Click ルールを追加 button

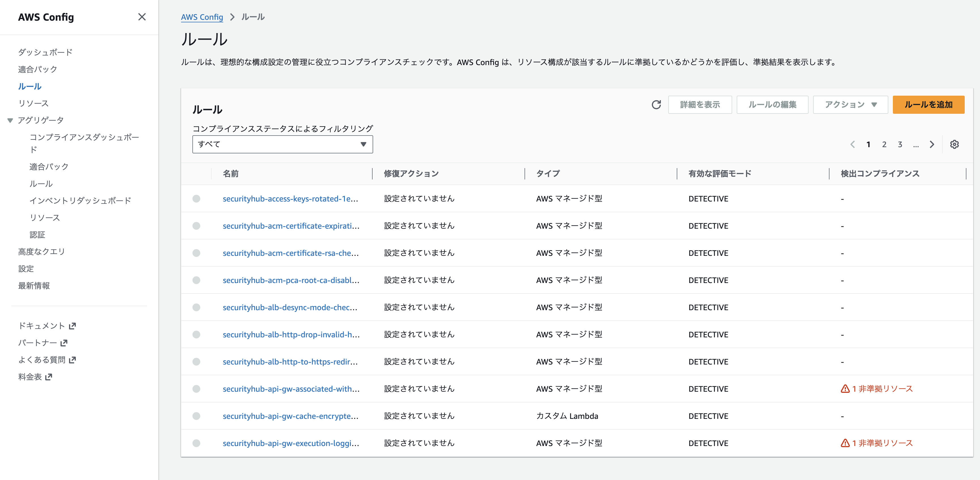pyautogui.click(x=928, y=105)
